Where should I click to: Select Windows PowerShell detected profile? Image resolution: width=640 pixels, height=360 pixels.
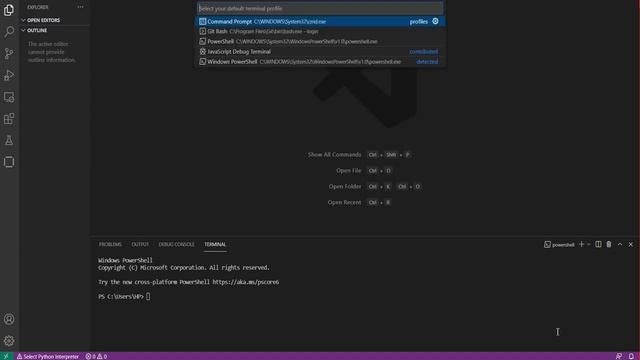(321, 62)
